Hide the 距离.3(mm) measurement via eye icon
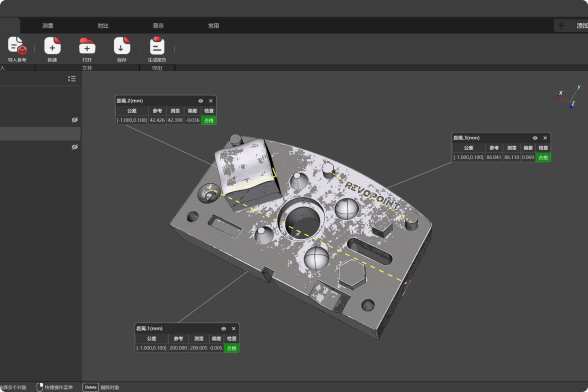Image resolution: width=588 pixels, height=392 pixels. [x=535, y=138]
